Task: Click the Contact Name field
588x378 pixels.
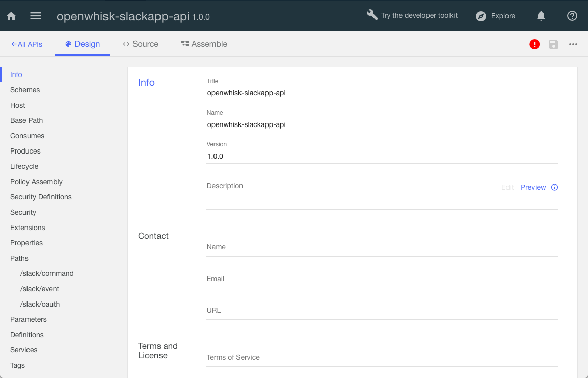Action: [x=382, y=247]
